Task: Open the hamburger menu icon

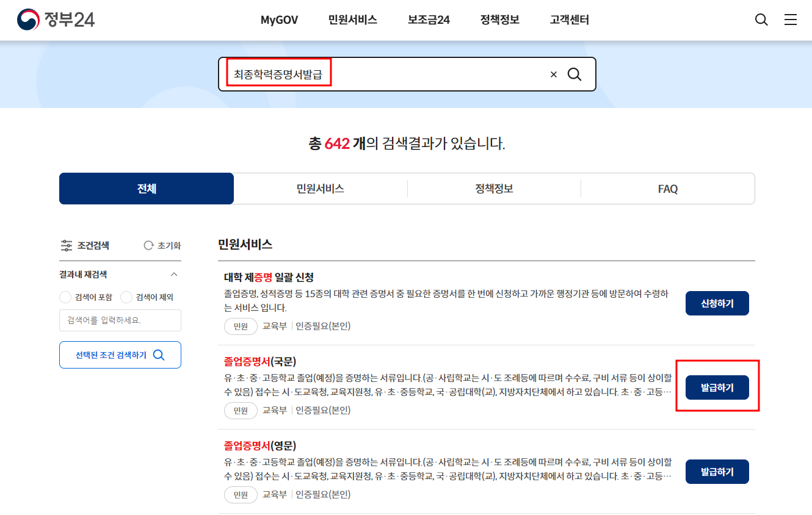Action: click(791, 20)
